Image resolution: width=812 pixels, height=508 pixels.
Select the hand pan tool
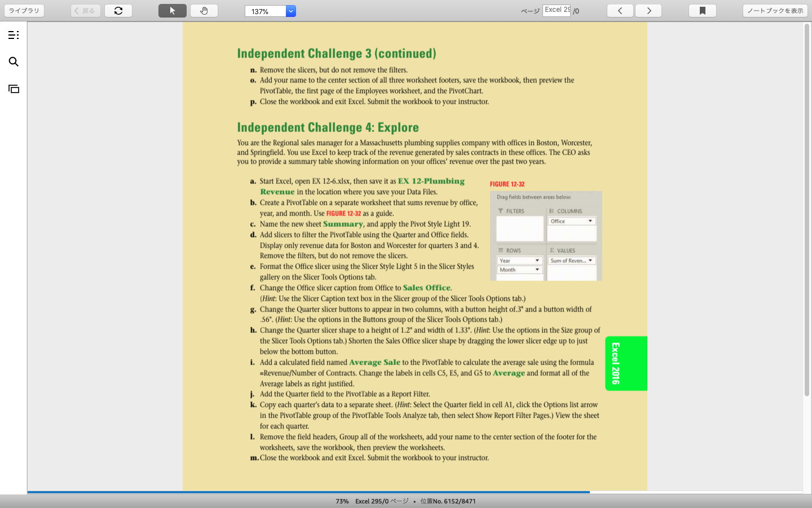pyautogui.click(x=204, y=11)
